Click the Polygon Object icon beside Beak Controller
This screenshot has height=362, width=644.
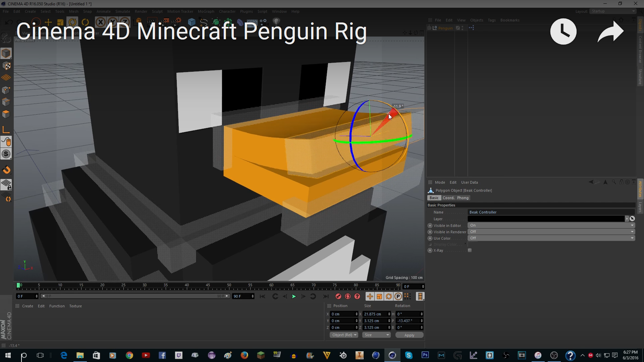coord(431,190)
